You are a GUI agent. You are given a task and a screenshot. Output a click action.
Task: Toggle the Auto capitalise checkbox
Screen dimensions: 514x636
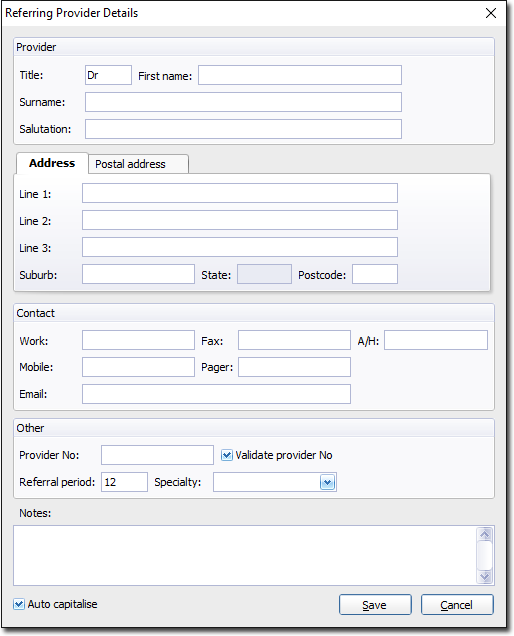(x=19, y=604)
